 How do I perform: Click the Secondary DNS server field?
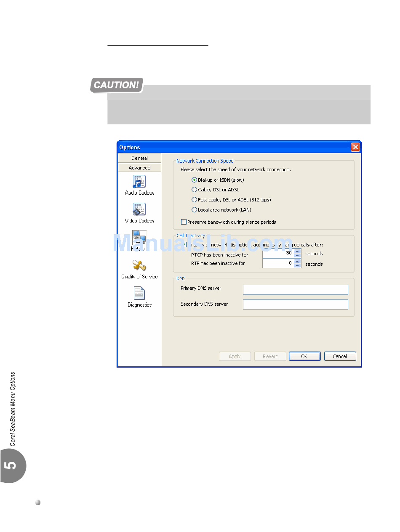[x=296, y=304]
